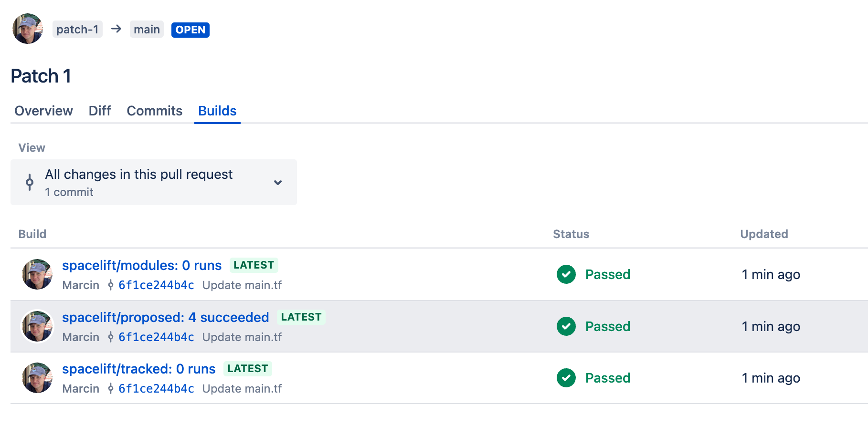This screenshot has width=868, height=436.
Task: Switch to the Commits tab
Action: (154, 111)
